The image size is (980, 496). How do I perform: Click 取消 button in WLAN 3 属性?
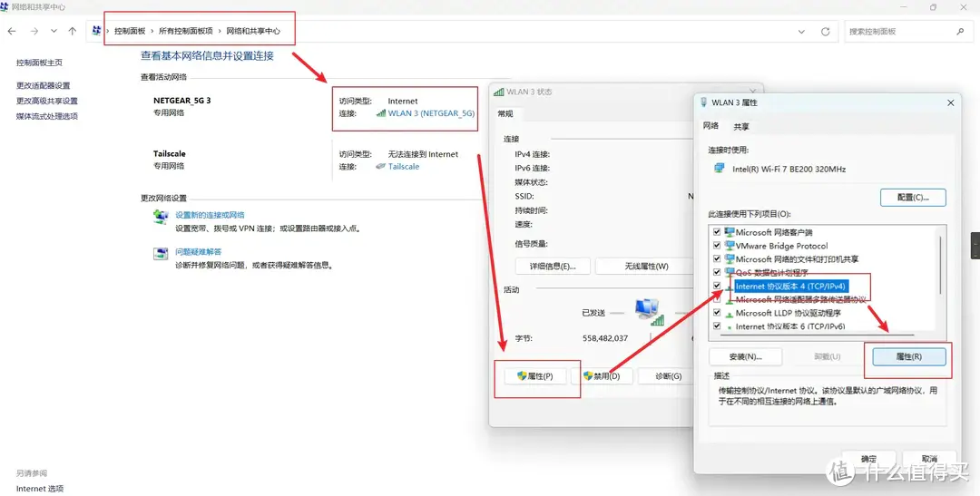click(x=929, y=459)
